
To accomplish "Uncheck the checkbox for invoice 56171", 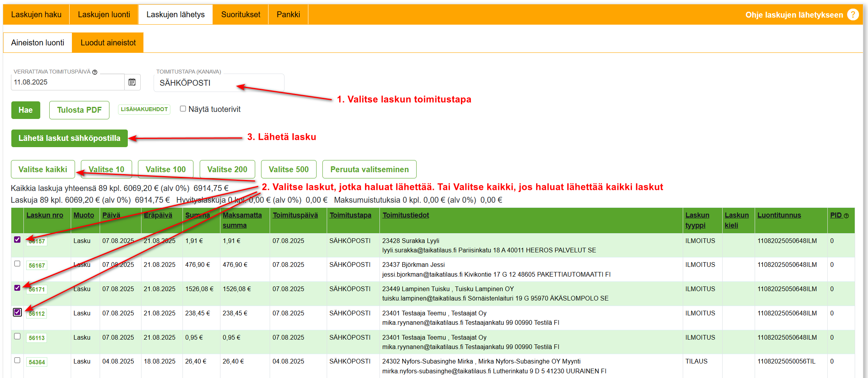I will click(17, 288).
